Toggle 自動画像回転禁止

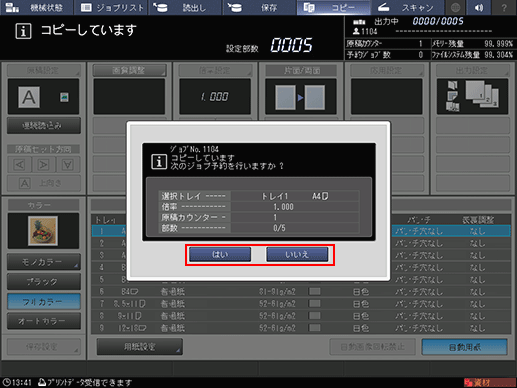[373, 347]
